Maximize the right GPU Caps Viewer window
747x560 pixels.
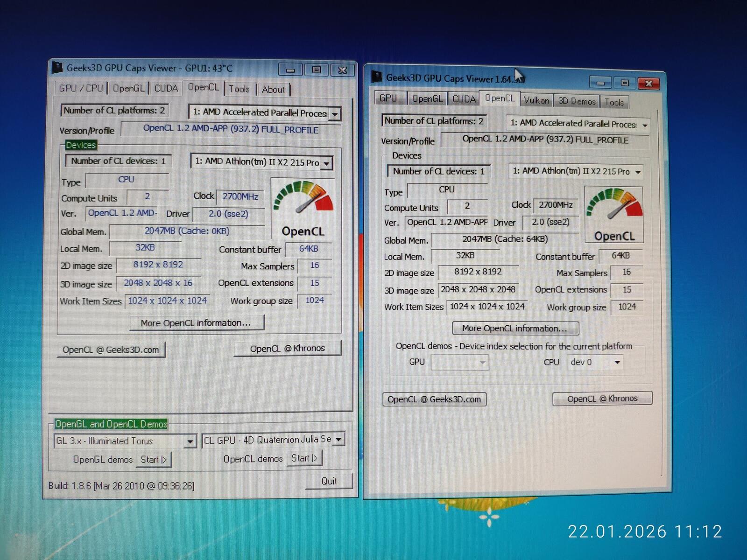[625, 83]
